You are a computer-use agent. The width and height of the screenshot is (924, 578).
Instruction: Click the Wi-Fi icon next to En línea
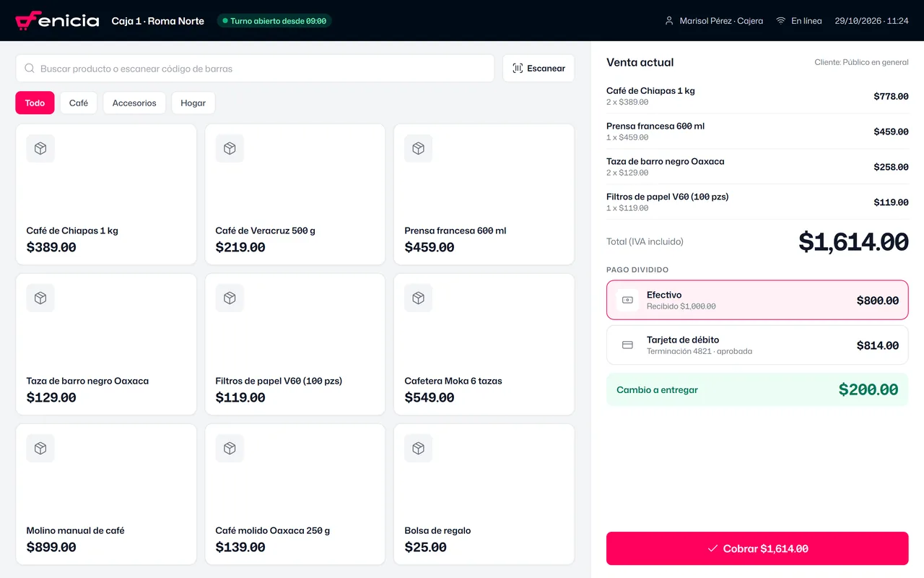tap(780, 21)
